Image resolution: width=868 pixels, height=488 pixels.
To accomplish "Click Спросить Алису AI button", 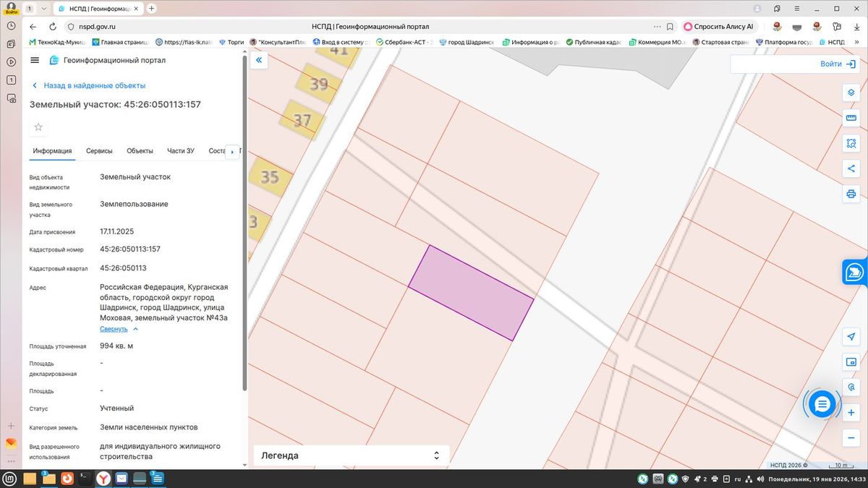I will pos(719,26).
